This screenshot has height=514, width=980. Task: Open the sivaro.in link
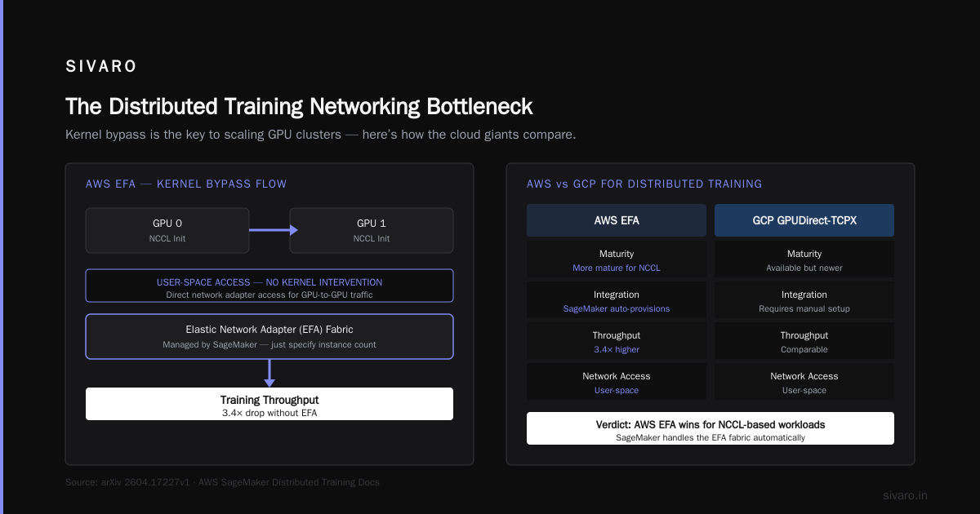click(905, 495)
